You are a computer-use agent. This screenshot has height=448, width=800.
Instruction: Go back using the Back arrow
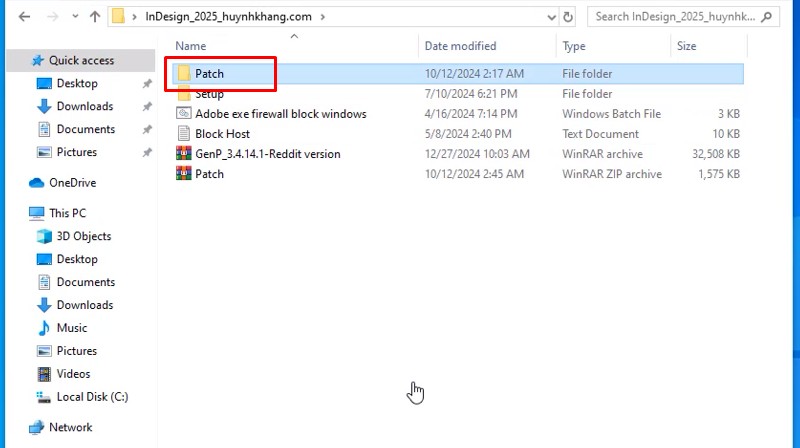24,17
